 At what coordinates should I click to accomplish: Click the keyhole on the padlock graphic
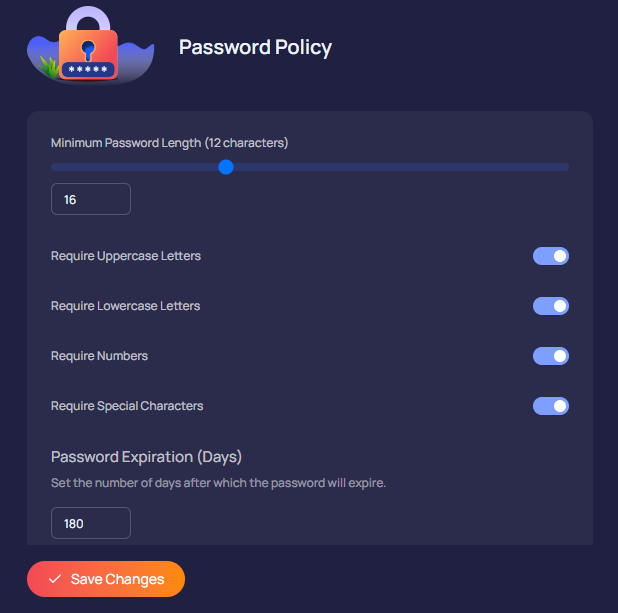coord(87,48)
